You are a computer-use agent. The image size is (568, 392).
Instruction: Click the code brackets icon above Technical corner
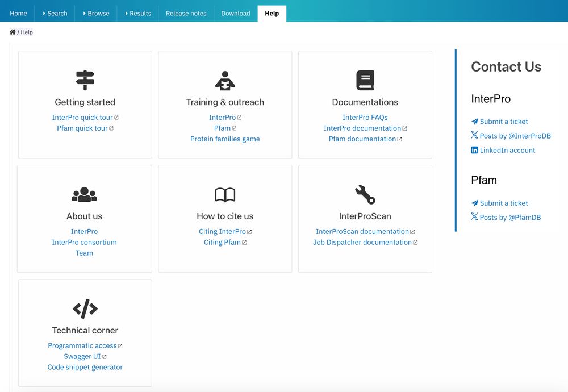click(x=85, y=308)
